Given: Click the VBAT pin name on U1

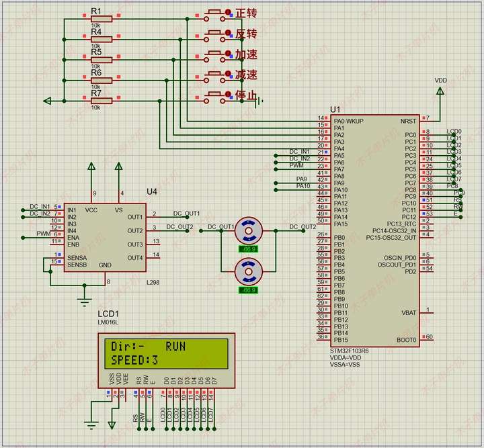Looking at the screenshot, I should [409, 312].
